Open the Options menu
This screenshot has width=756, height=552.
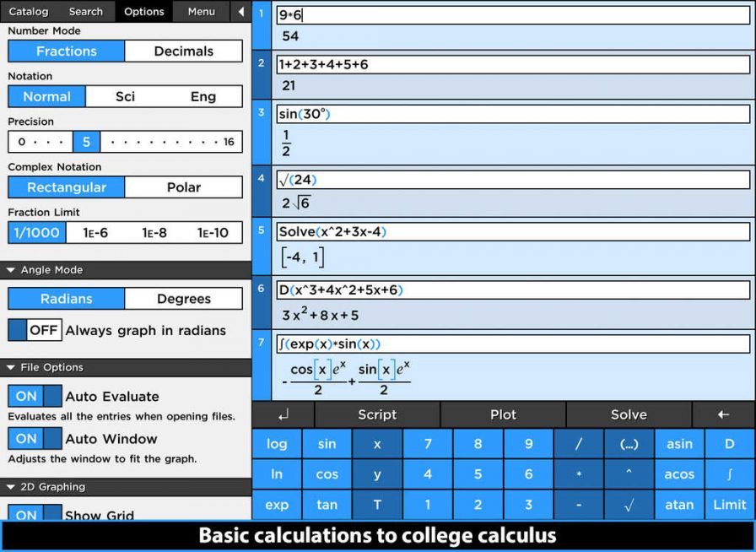click(143, 11)
